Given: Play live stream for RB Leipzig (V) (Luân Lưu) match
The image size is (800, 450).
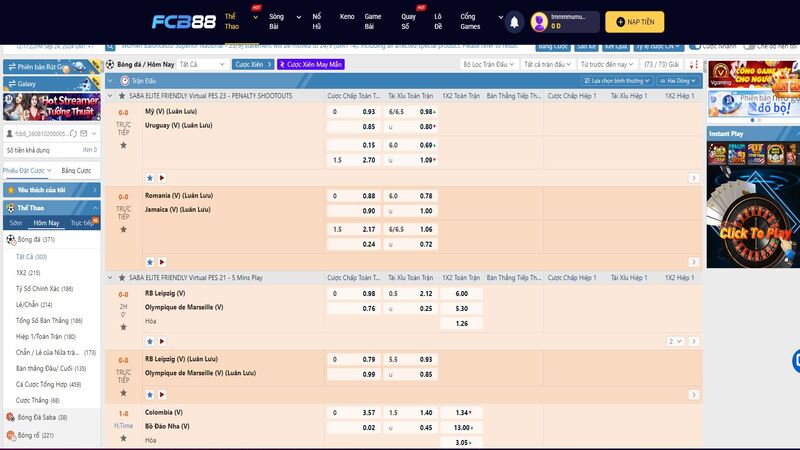Looking at the screenshot, I should [x=162, y=395].
